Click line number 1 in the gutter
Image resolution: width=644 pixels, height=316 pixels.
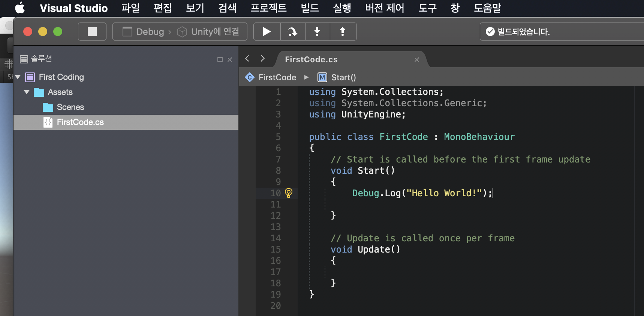click(x=278, y=92)
